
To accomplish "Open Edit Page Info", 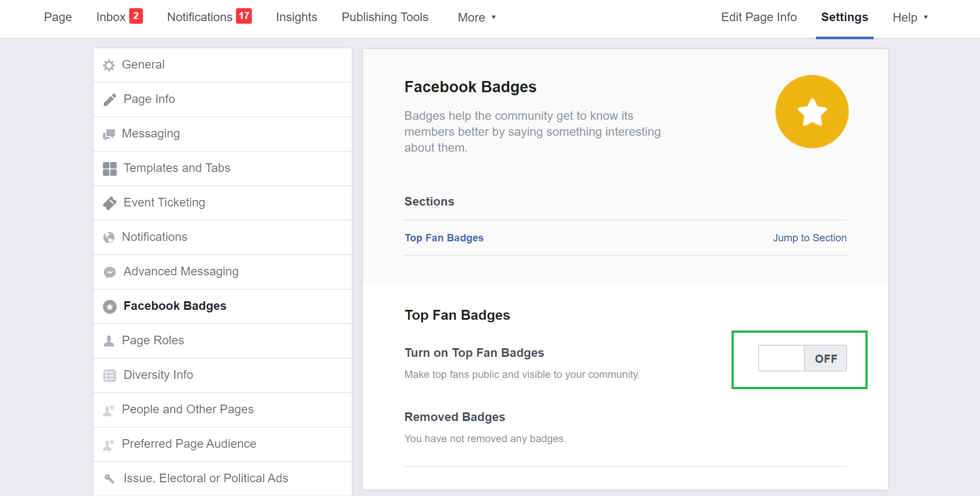I will [758, 17].
